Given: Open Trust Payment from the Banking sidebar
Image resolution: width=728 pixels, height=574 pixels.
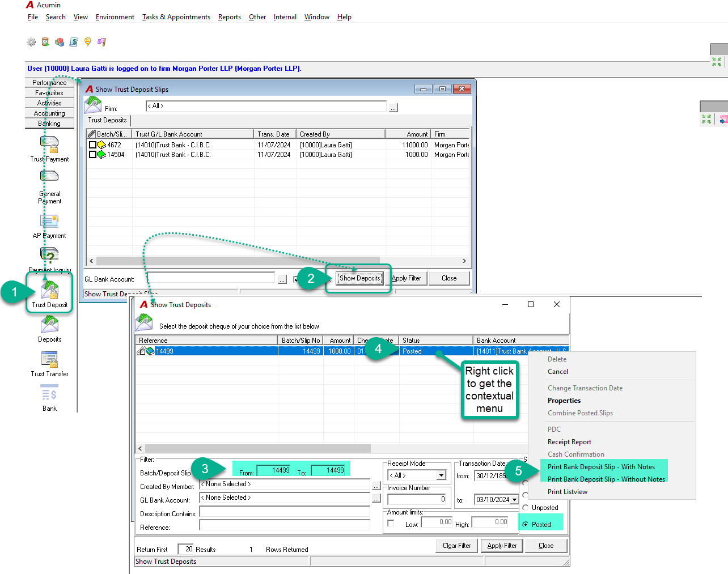Looking at the screenshot, I should 49,149.
